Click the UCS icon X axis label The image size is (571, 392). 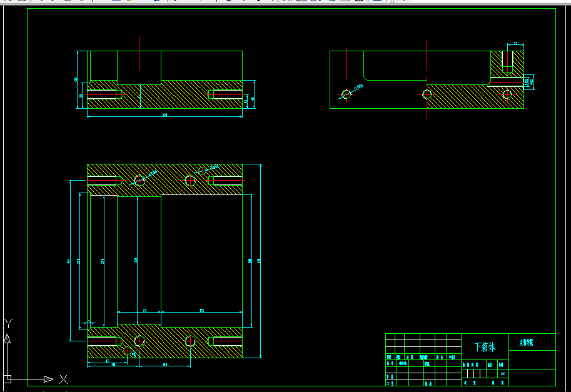tap(63, 379)
